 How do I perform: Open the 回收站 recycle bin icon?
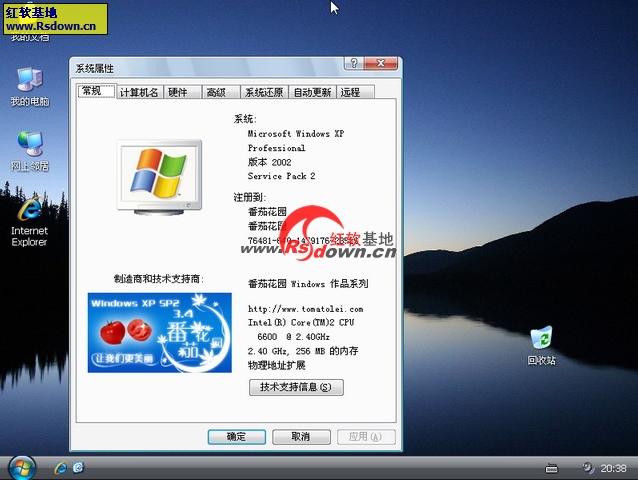point(541,345)
